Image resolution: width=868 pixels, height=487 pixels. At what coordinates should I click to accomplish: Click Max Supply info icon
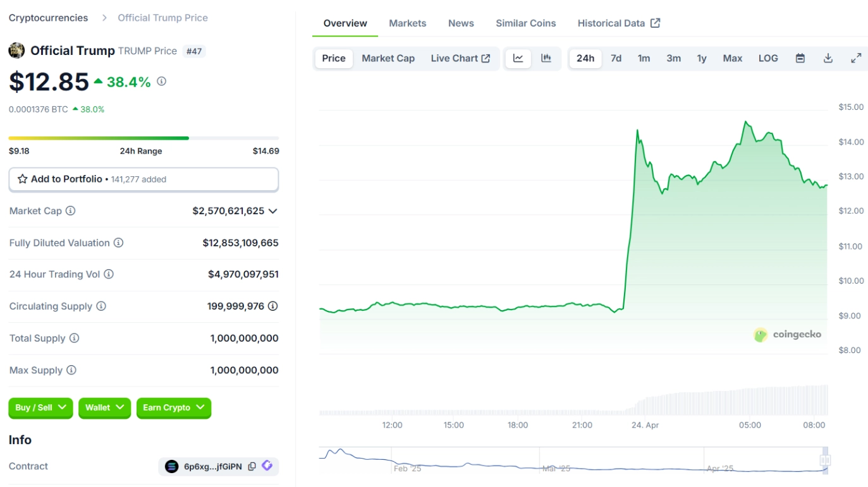[x=71, y=370]
